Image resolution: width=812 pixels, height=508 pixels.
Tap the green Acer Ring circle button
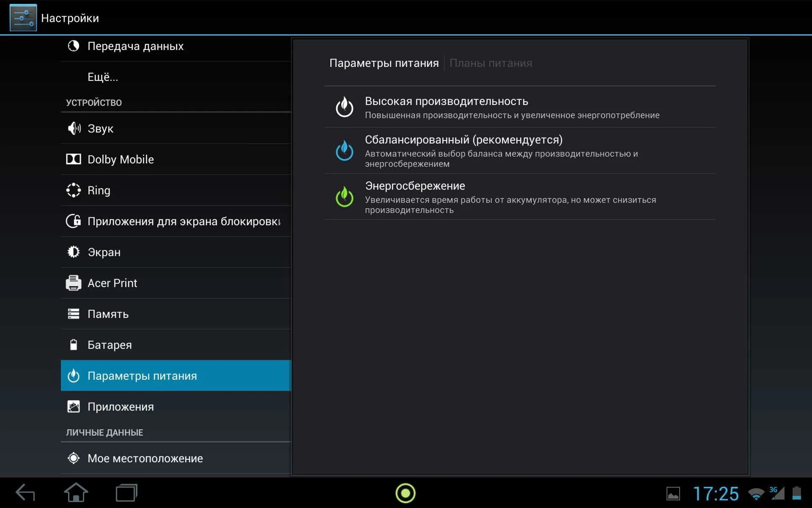click(x=405, y=493)
